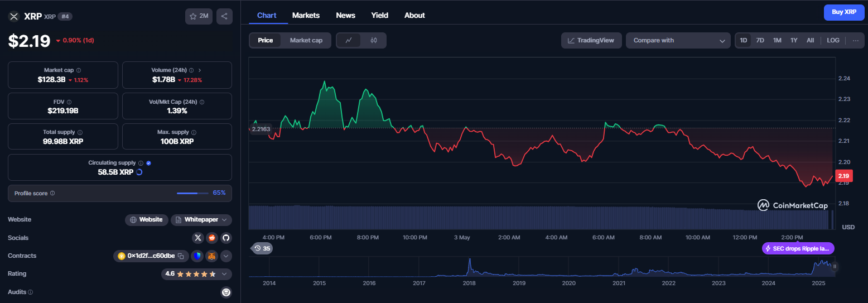Switch to line chart view
Image resolution: width=868 pixels, height=303 pixels.
coord(349,40)
